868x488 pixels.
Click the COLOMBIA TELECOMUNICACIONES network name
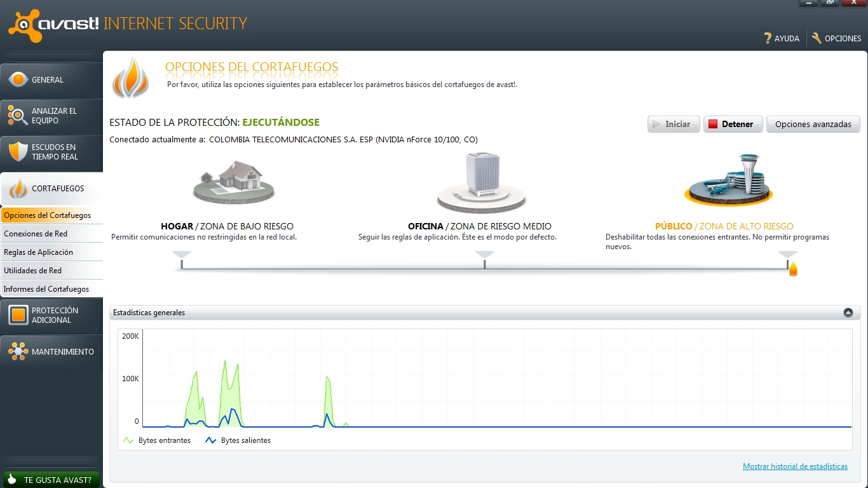343,140
